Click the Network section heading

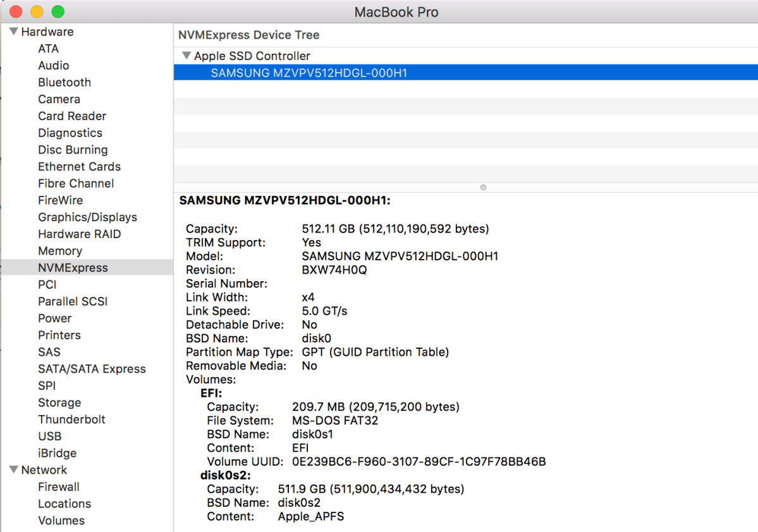tap(44, 470)
